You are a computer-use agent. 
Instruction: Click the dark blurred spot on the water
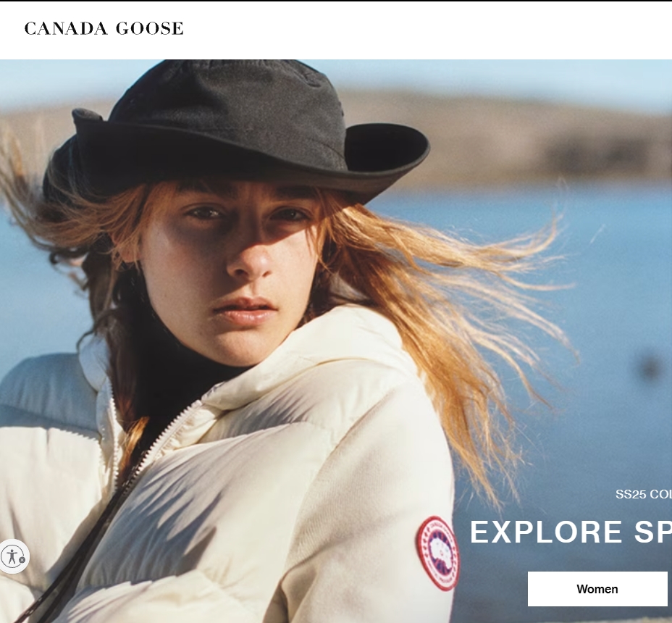coord(650,367)
